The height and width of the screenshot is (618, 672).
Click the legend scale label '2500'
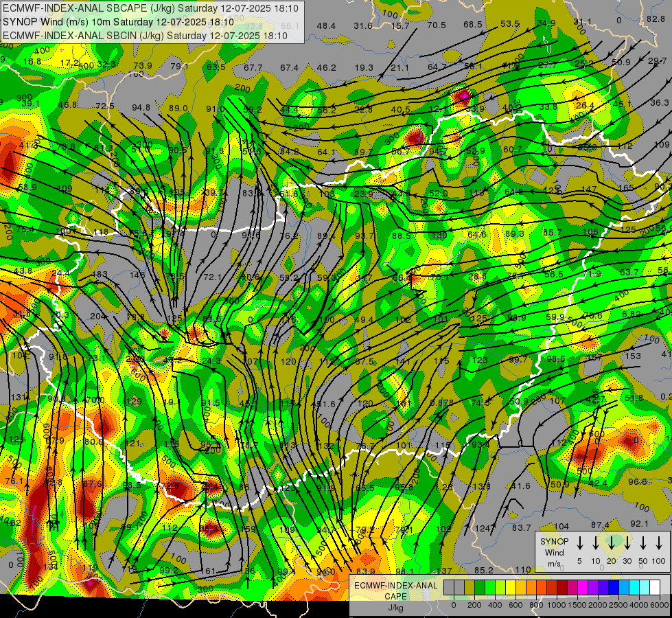click(x=618, y=605)
